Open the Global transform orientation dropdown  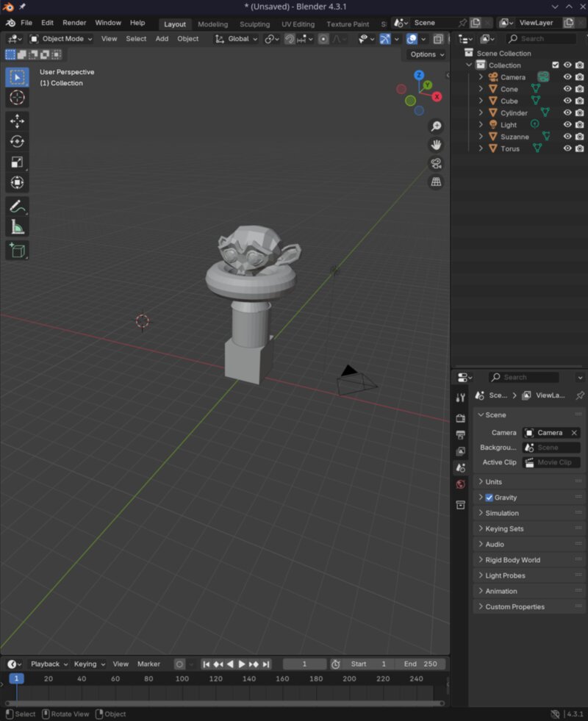[x=237, y=39]
